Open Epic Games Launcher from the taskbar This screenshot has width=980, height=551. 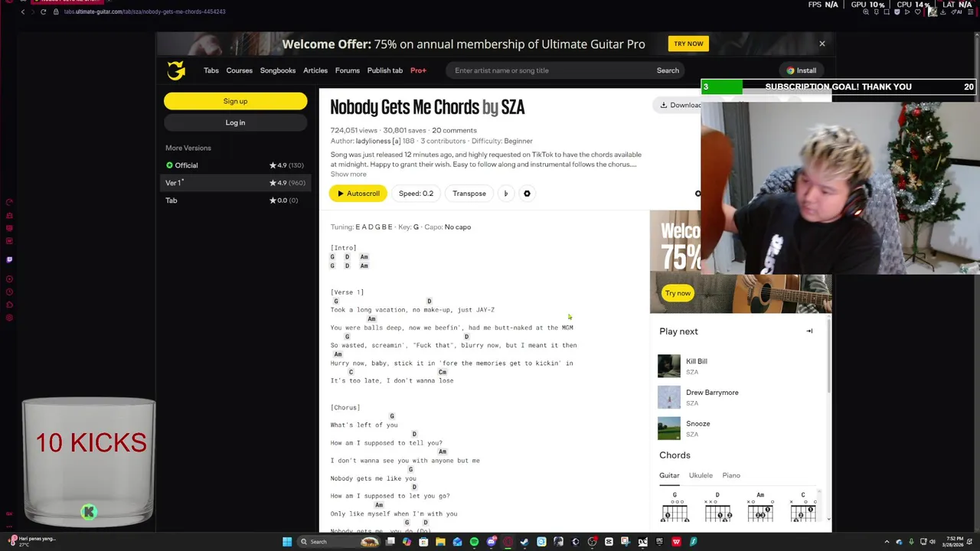point(659,542)
